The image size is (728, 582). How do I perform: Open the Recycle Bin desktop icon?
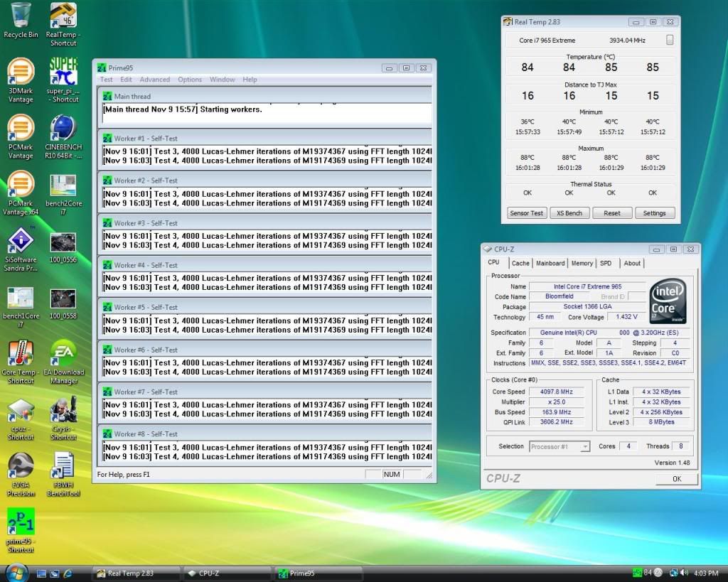click(x=21, y=21)
